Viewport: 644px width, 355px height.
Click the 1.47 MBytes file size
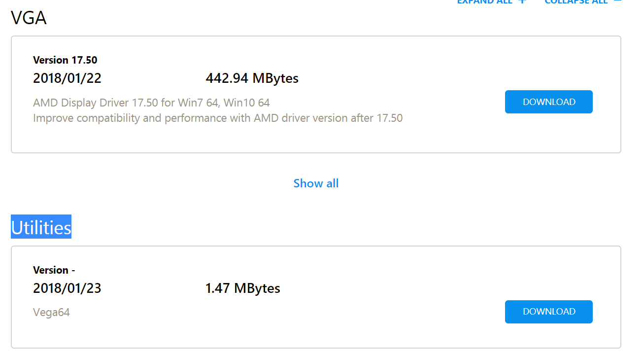tap(242, 288)
